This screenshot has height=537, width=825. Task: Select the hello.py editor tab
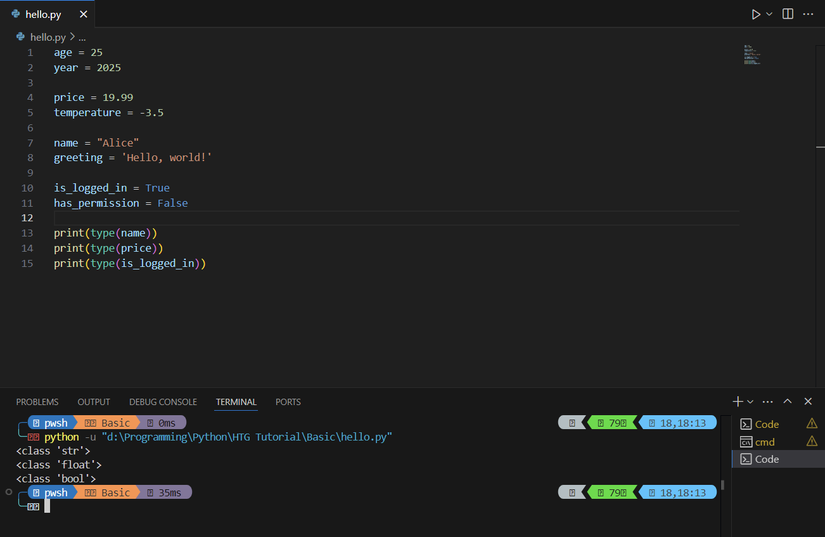[x=42, y=15]
